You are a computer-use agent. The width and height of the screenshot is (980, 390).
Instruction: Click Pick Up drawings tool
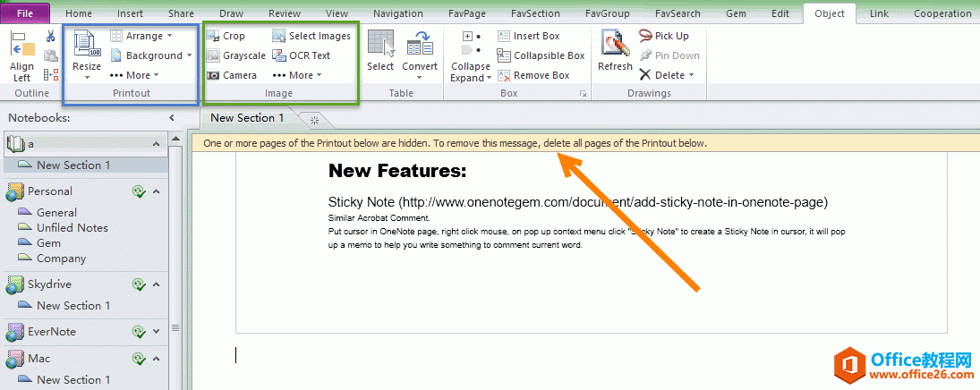664,37
